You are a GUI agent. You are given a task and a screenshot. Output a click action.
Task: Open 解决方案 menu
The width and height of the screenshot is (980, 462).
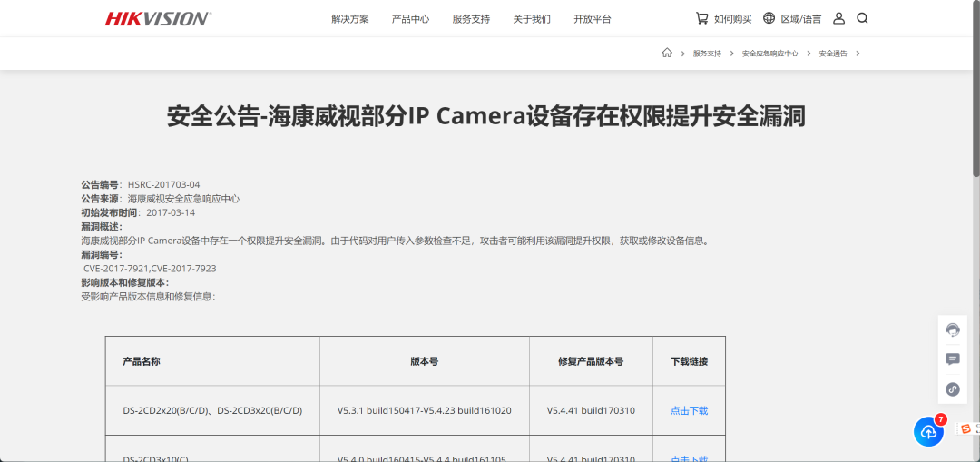[x=350, y=19]
